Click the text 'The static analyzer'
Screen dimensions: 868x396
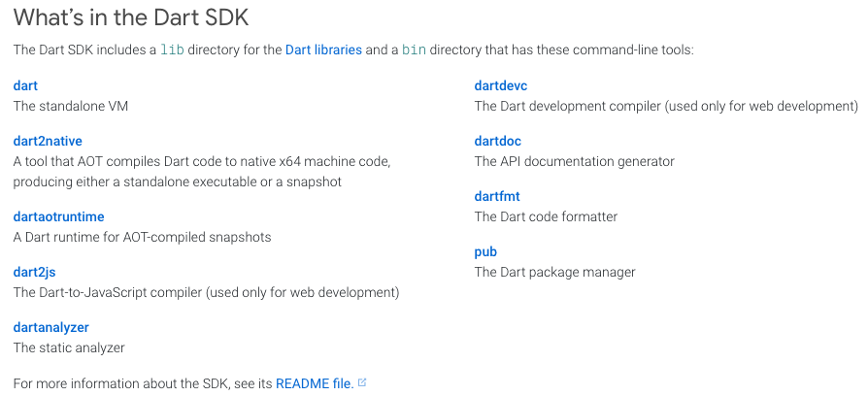tap(69, 347)
